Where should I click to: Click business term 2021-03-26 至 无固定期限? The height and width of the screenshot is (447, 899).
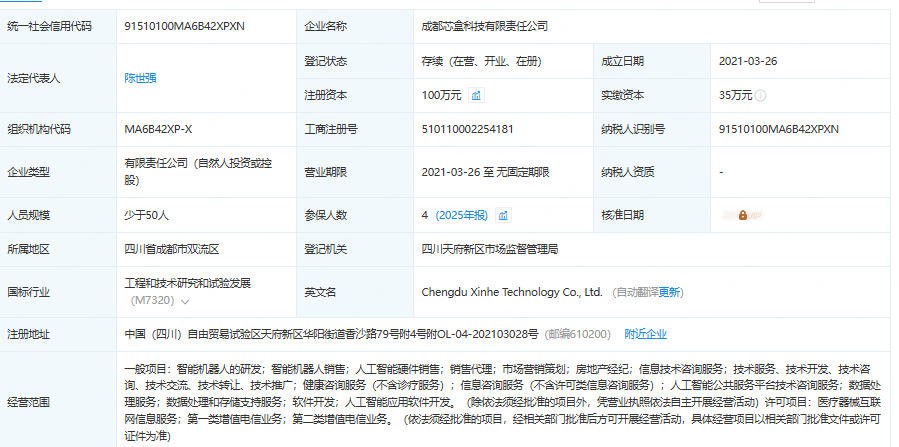point(486,172)
